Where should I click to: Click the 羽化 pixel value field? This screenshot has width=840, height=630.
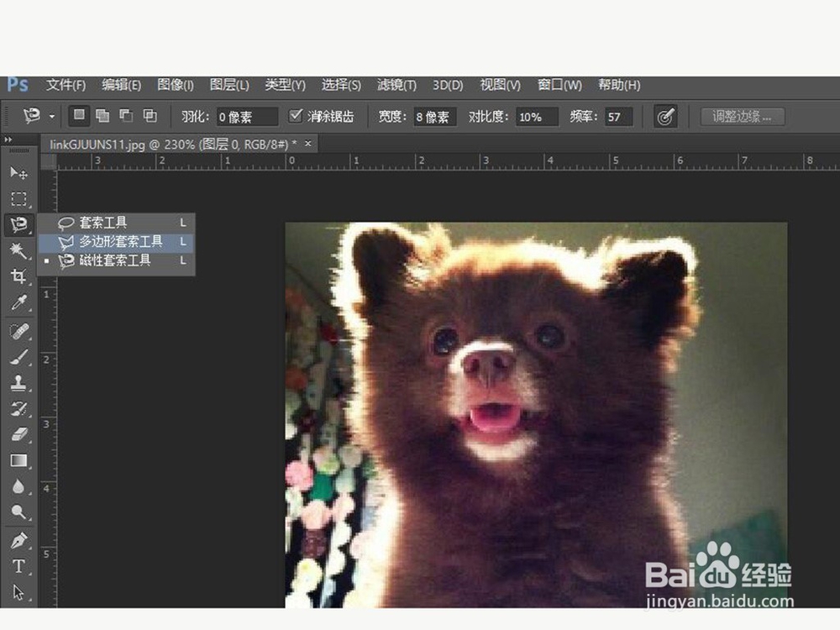tap(248, 117)
